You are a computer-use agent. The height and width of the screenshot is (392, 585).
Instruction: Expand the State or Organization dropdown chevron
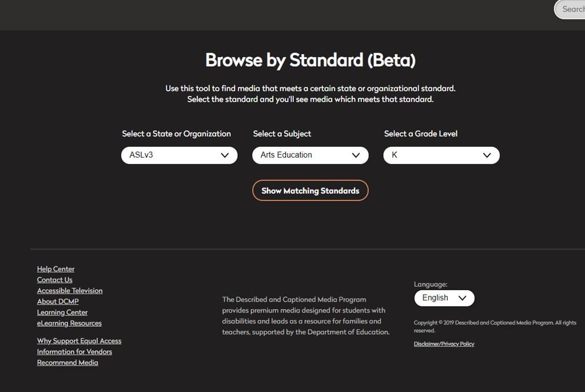225,155
